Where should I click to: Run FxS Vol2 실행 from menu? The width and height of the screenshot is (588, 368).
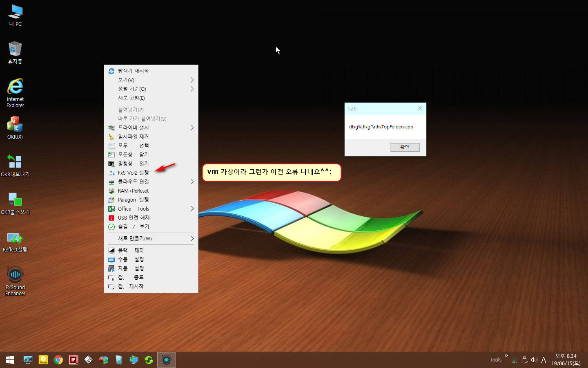tap(151, 173)
